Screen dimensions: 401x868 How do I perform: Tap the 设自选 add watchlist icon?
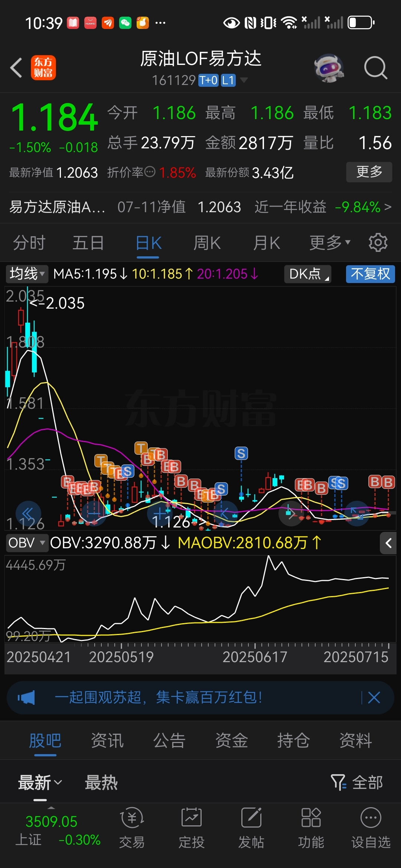pyautogui.click(x=371, y=828)
